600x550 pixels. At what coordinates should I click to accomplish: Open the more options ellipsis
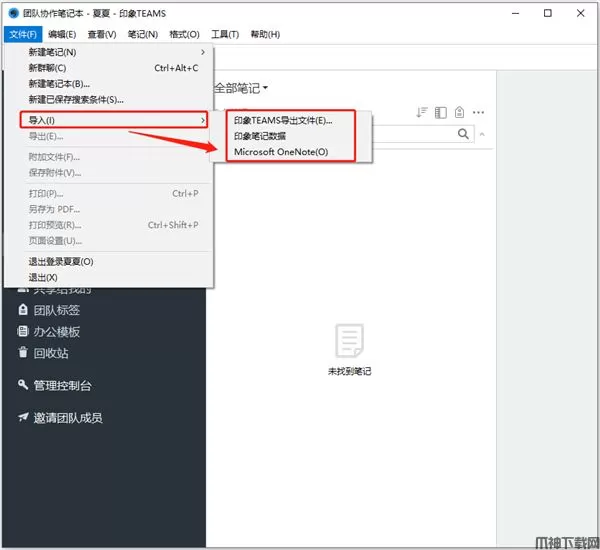[x=478, y=113]
